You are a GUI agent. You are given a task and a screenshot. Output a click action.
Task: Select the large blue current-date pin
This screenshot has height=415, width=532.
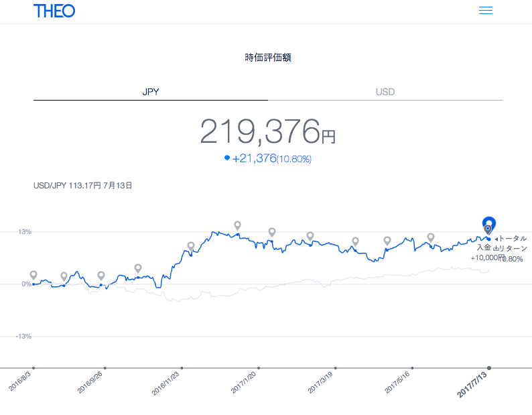(x=488, y=224)
